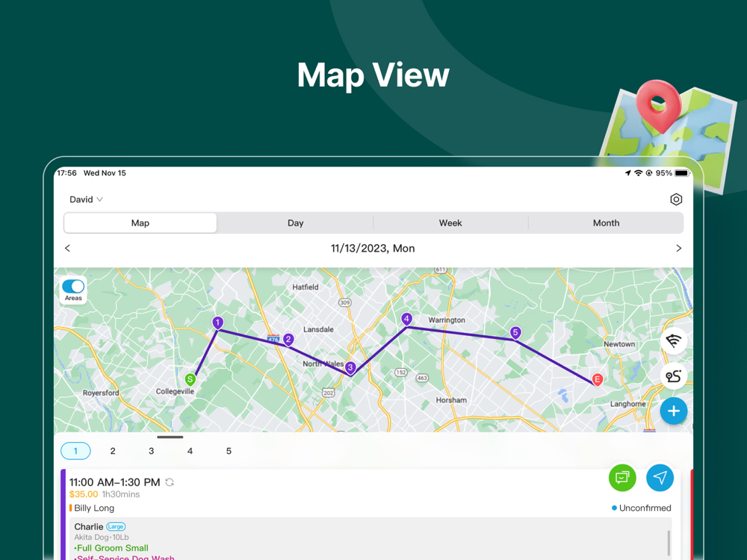The width and height of the screenshot is (747, 560).
Task: Open the settings hexagon icon
Action: coord(675,199)
